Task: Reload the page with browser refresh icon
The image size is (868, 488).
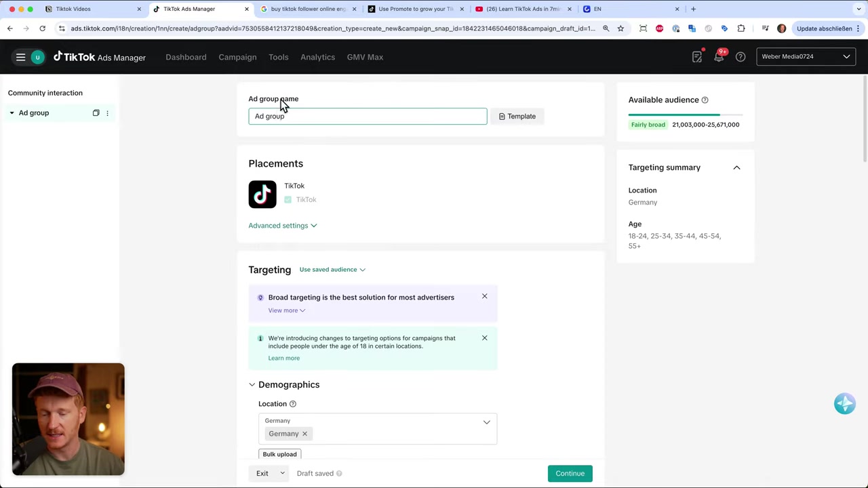Action: 42,28
